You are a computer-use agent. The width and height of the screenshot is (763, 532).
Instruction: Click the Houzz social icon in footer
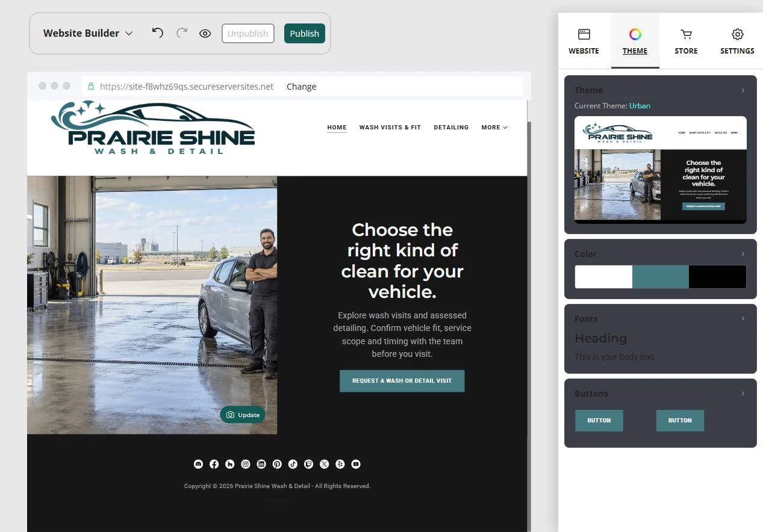(x=229, y=464)
